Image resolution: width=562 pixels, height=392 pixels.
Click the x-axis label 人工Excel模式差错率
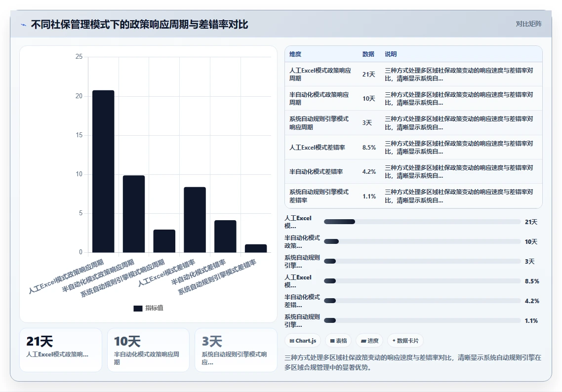point(167,273)
